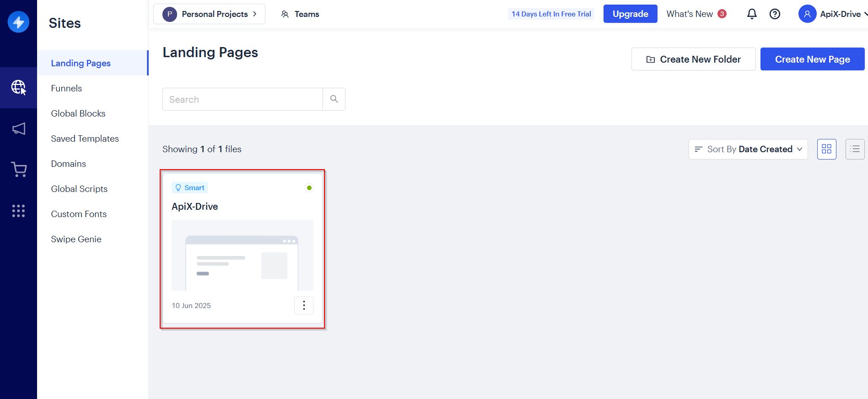Open Saved Templates
The image size is (868, 399).
(85, 138)
